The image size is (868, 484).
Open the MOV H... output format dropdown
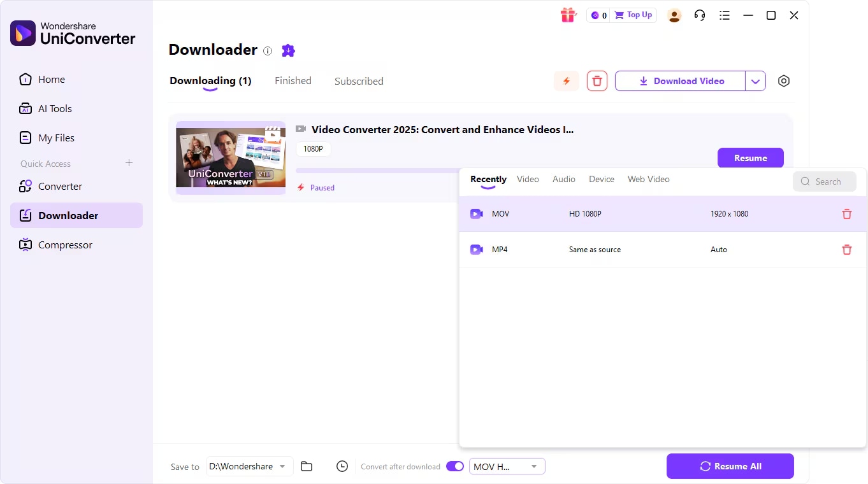point(507,466)
